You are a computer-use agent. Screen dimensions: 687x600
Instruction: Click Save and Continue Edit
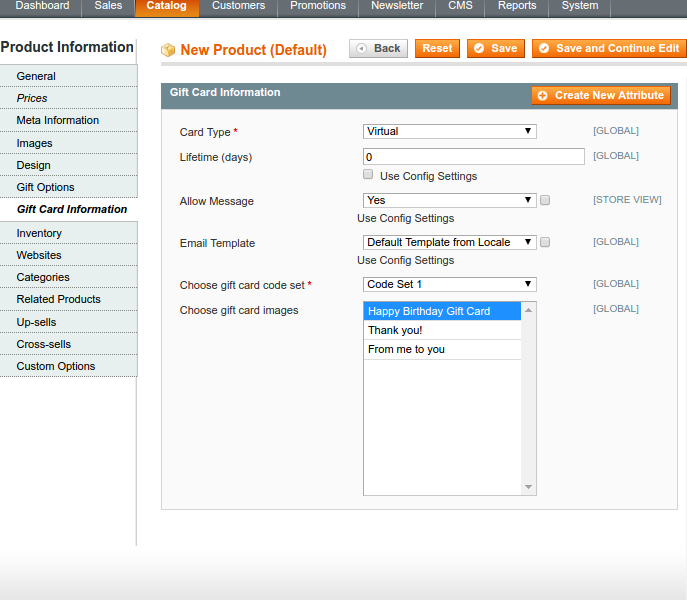coord(609,48)
